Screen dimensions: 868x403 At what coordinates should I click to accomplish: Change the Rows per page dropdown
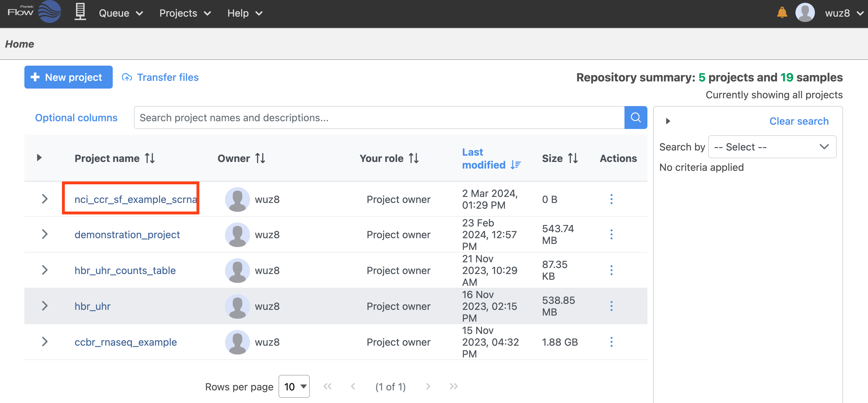(294, 386)
